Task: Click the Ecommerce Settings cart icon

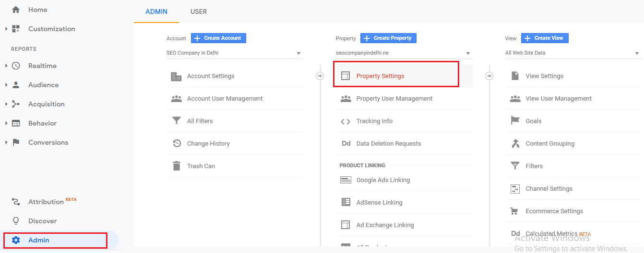Action: 515,211
